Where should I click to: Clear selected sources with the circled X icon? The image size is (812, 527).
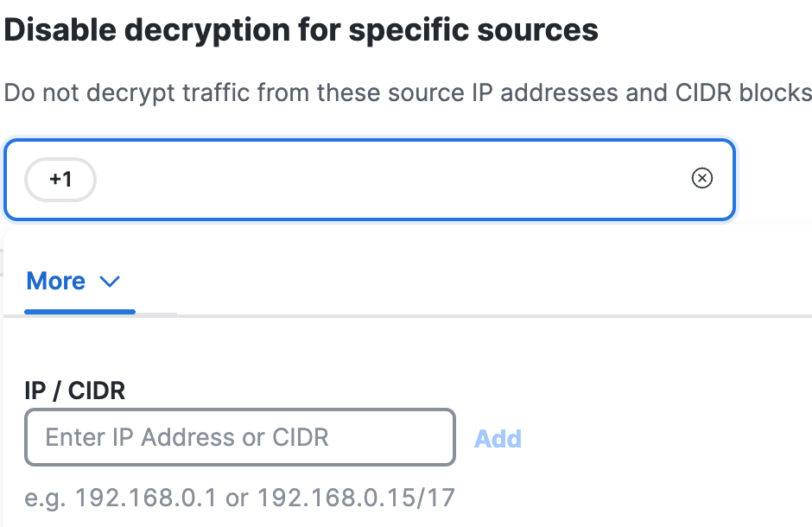click(702, 179)
